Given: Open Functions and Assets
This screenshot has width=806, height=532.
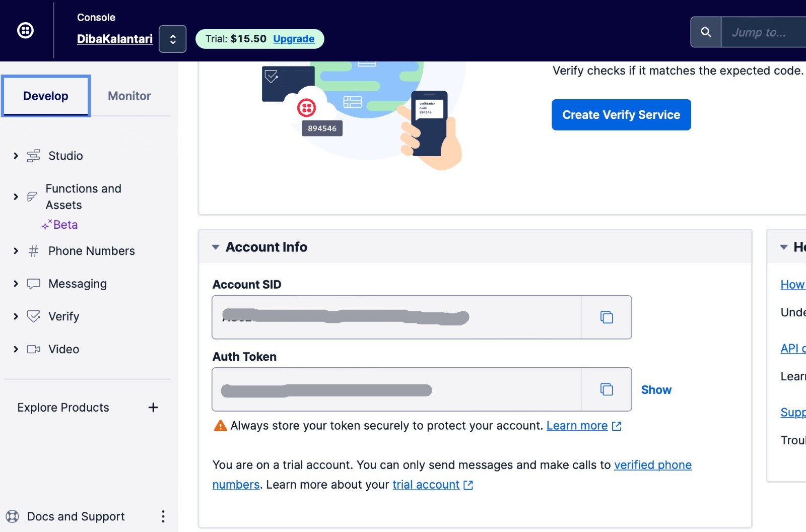Looking at the screenshot, I should coord(84,196).
